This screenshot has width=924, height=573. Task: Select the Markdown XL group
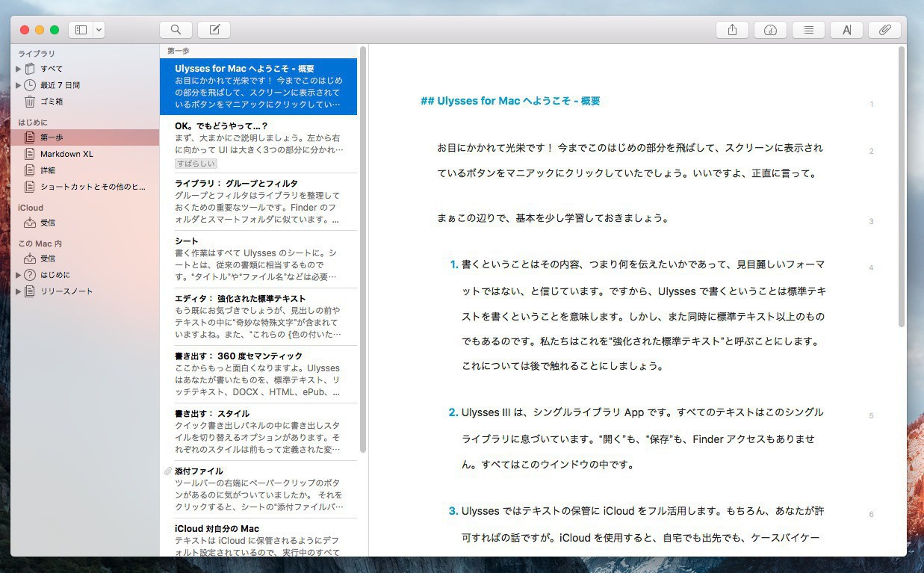pyautogui.click(x=66, y=154)
